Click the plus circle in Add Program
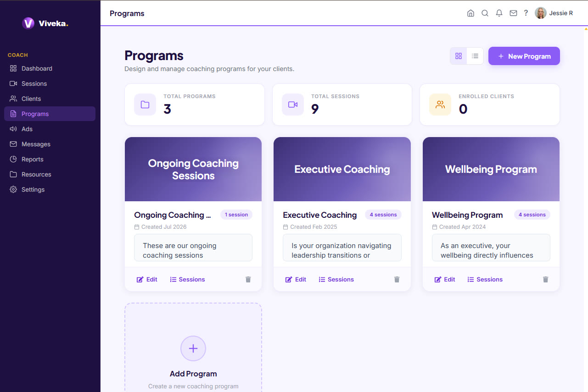This screenshot has width=588, height=392. [x=193, y=348]
